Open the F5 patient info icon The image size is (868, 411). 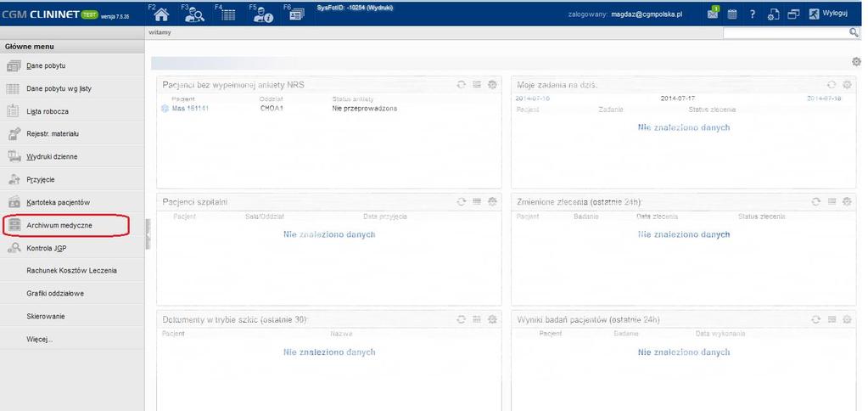coord(262,15)
